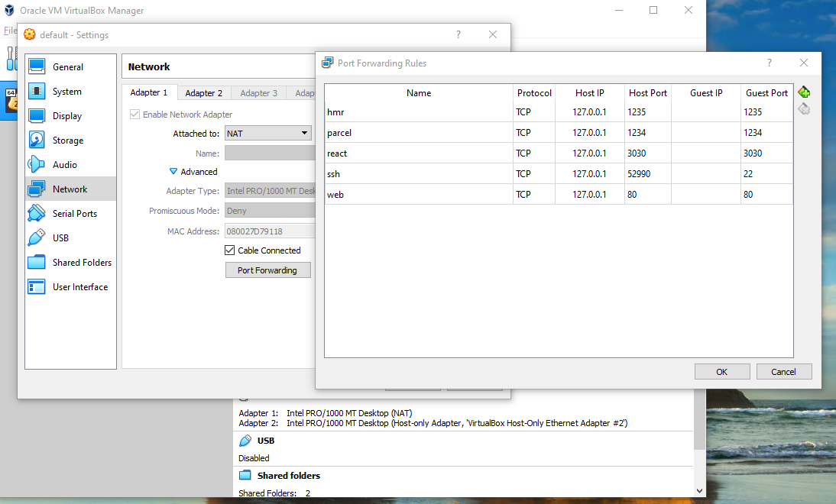Screen dimensions: 836x504
Task: Click guest port 22 cell
Action: pos(766,173)
